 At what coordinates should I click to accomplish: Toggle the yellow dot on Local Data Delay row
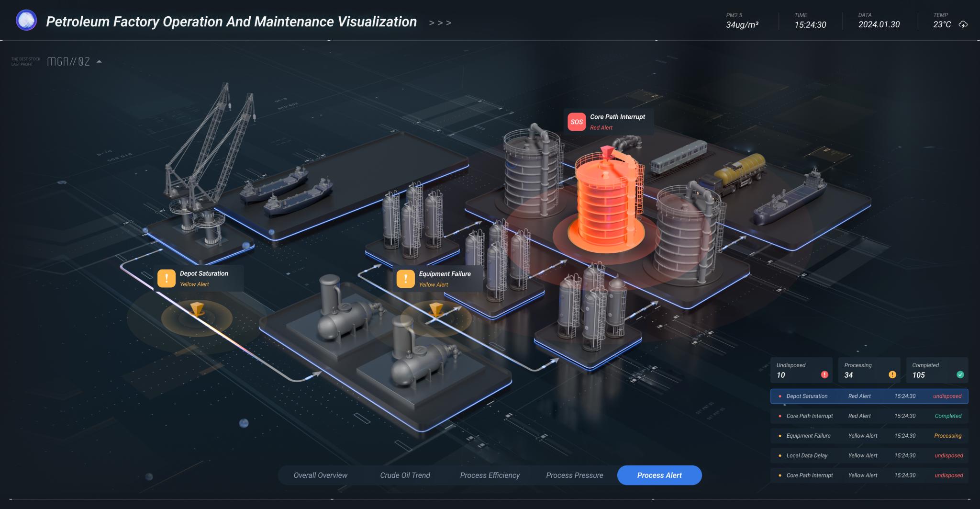[780, 455]
